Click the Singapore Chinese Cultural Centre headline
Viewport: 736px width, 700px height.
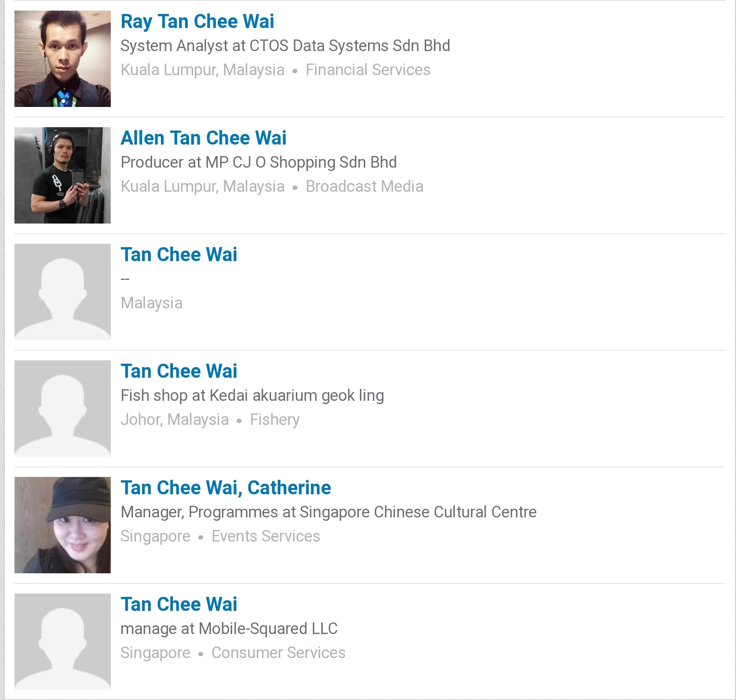329,512
